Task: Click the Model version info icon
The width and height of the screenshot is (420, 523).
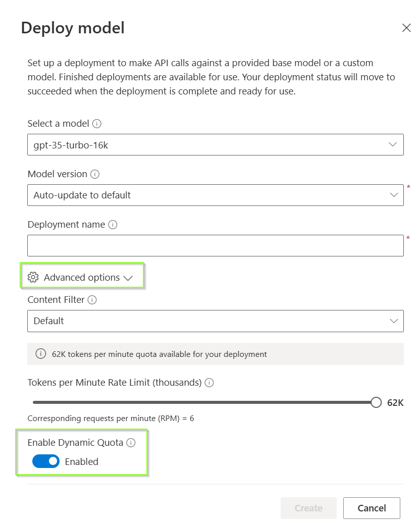Action: [95, 174]
